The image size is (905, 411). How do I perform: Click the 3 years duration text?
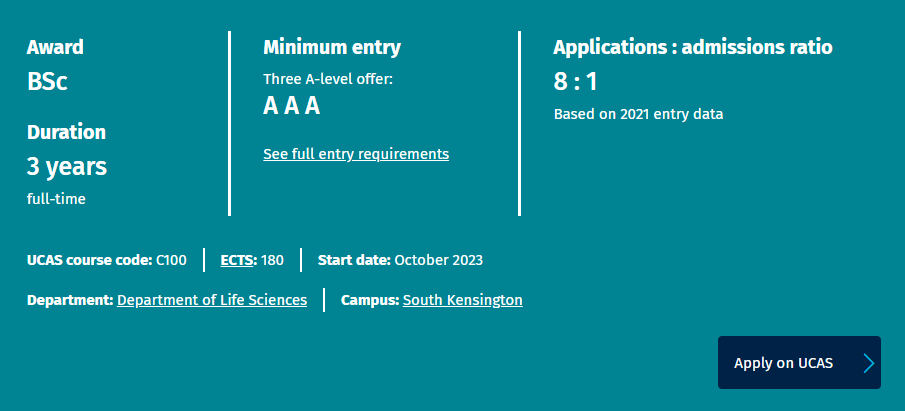67,167
